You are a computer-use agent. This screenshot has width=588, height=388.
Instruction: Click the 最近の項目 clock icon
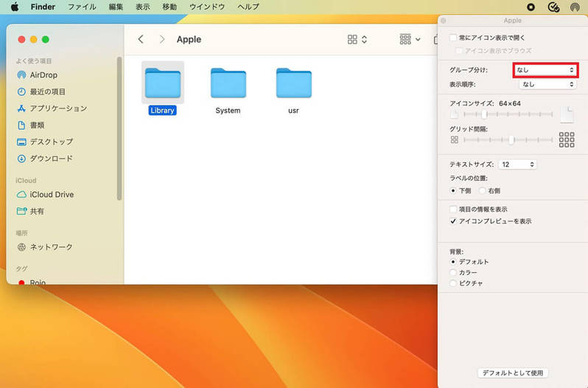coord(22,91)
